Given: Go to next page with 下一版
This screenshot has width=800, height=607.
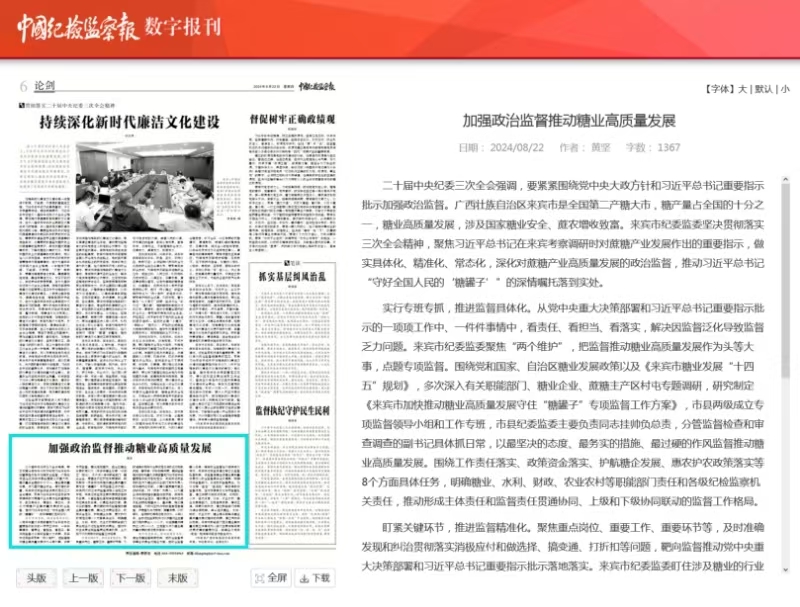Looking at the screenshot, I should click(131, 578).
